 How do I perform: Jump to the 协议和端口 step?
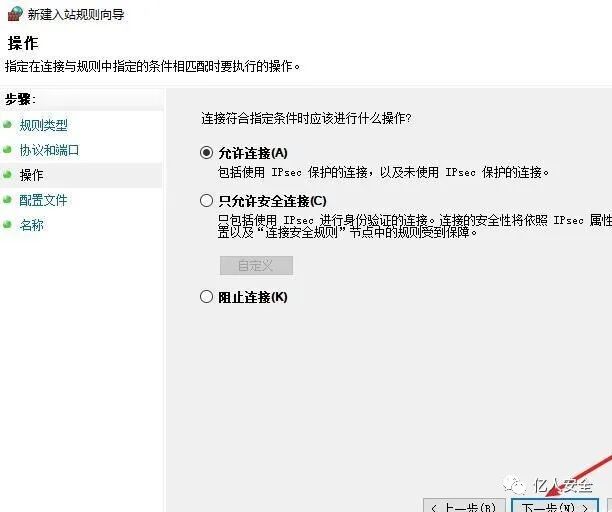[49, 150]
